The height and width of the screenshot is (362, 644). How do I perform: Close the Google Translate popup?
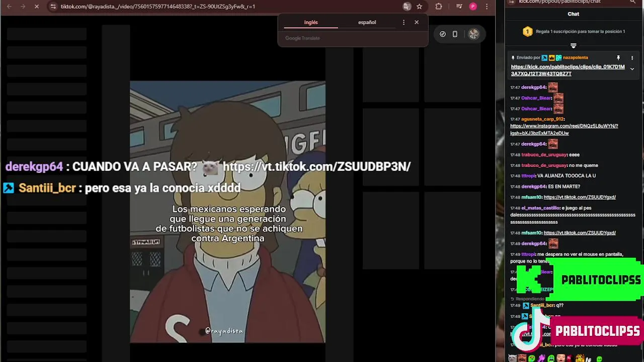pyautogui.click(x=417, y=22)
